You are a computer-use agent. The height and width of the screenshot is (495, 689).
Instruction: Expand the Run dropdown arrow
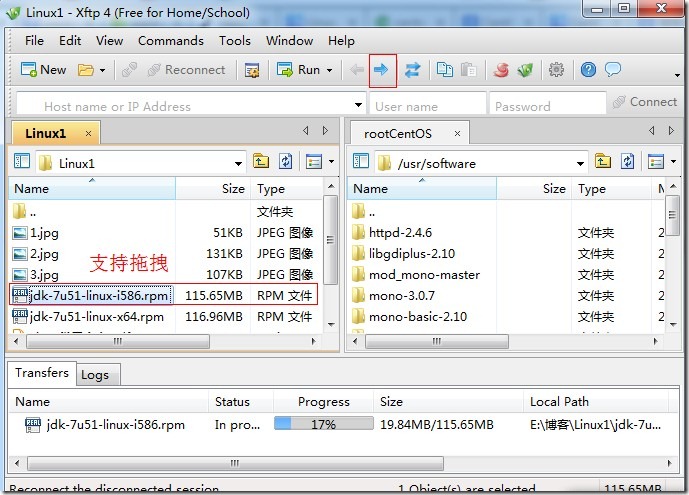click(x=330, y=70)
